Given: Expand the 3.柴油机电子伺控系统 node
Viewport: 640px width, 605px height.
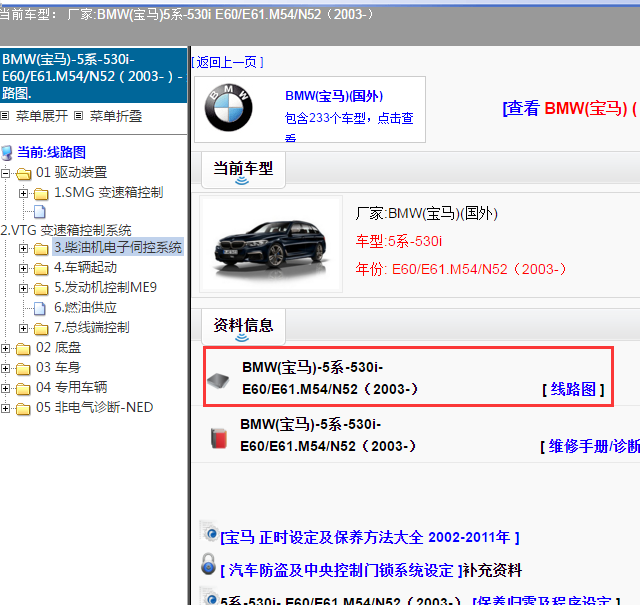Looking at the screenshot, I should (23, 248).
